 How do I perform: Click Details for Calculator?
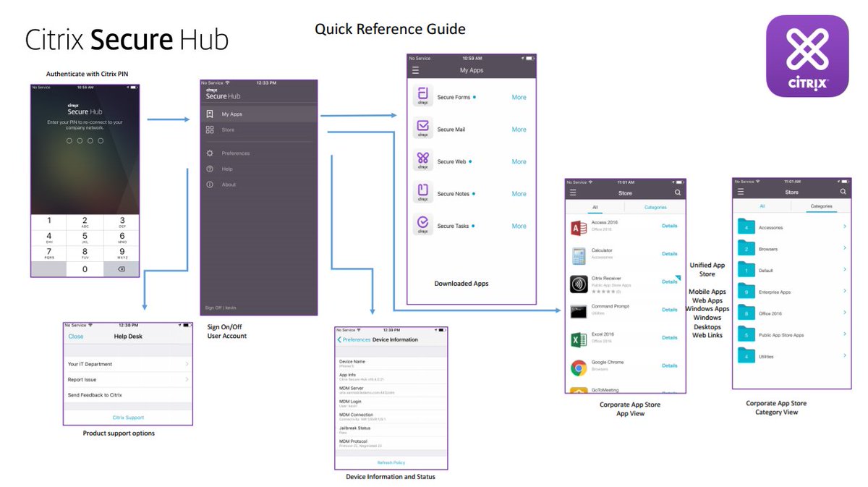pyautogui.click(x=670, y=254)
